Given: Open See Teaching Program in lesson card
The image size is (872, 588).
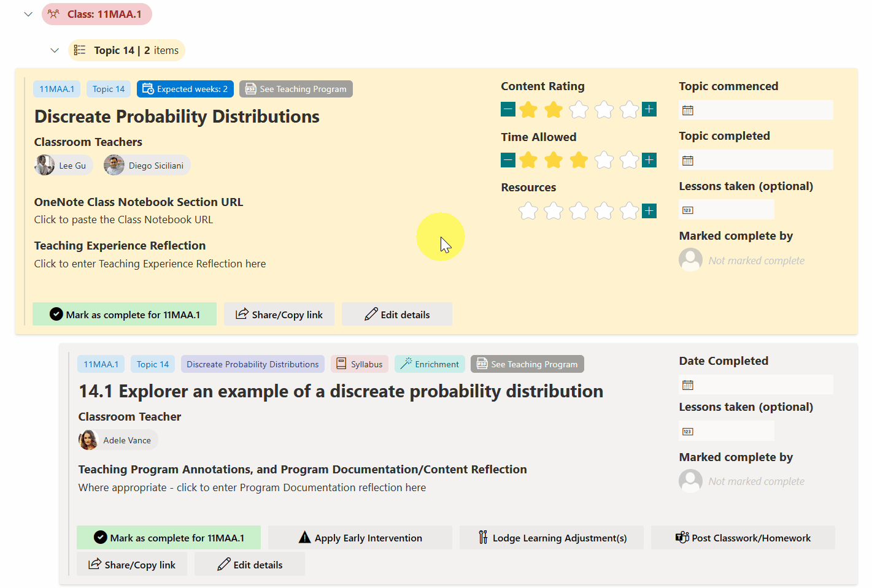Looking at the screenshot, I should coord(527,364).
